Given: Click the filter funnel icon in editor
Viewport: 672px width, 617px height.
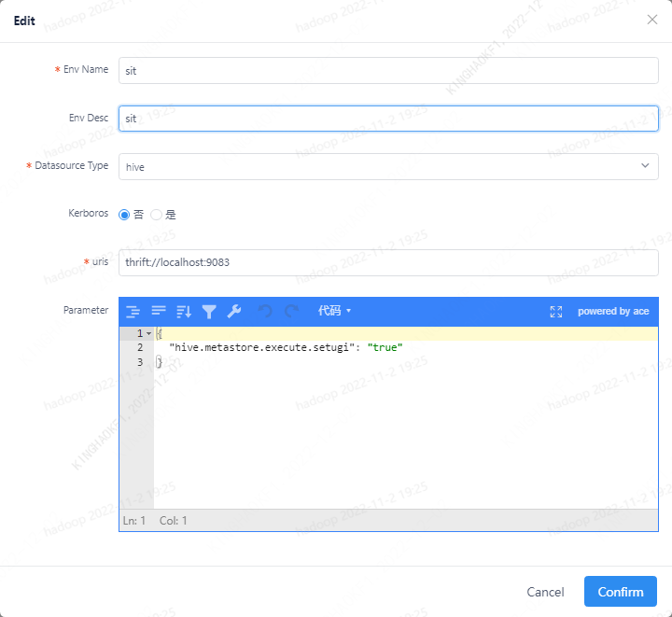Looking at the screenshot, I should (209, 311).
